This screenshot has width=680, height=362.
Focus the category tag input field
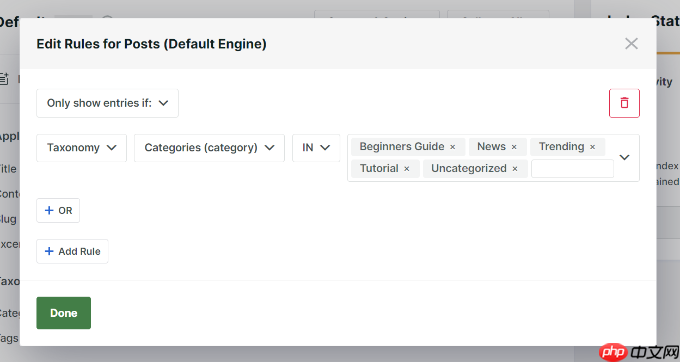[x=572, y=169]
